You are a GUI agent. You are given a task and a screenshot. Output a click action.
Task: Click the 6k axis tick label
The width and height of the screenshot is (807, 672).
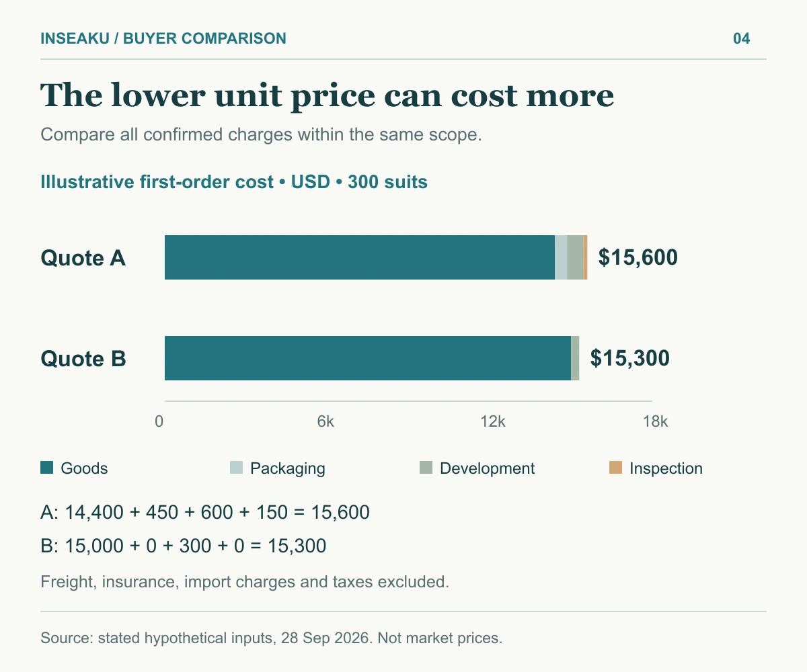[325, 421]
